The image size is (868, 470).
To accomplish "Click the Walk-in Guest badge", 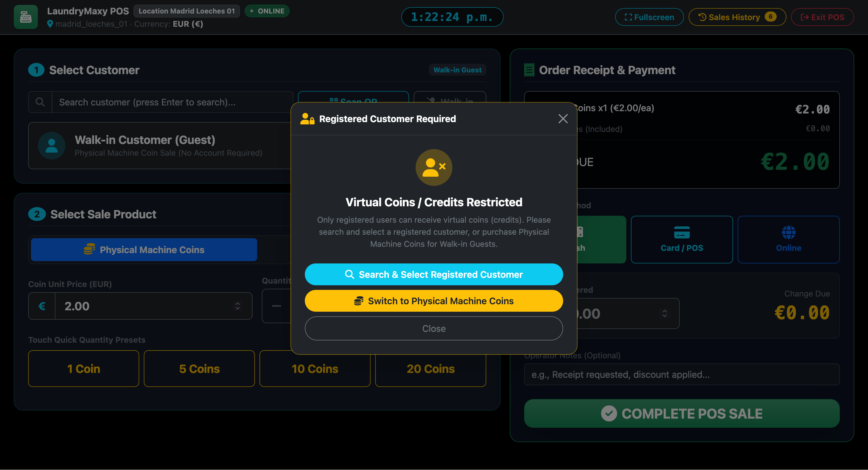I will pos(457,70).
